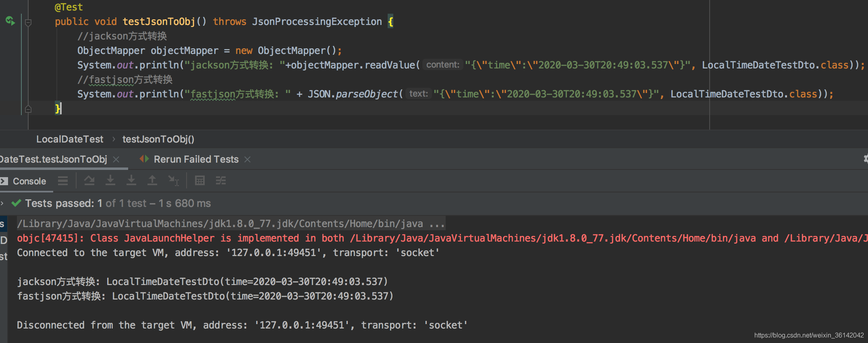This screenshot has height=343, width=868.
Task: Click the jackson方式转换 output line in console
Action: (202, 282)
